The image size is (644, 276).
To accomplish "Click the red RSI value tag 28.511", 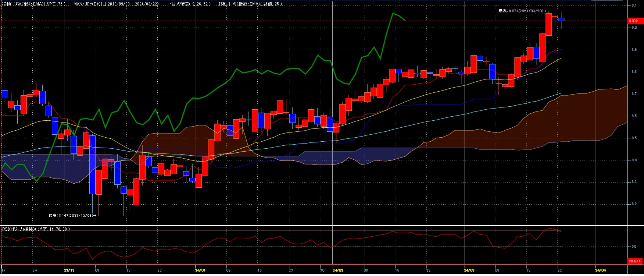I will [634, 261].
